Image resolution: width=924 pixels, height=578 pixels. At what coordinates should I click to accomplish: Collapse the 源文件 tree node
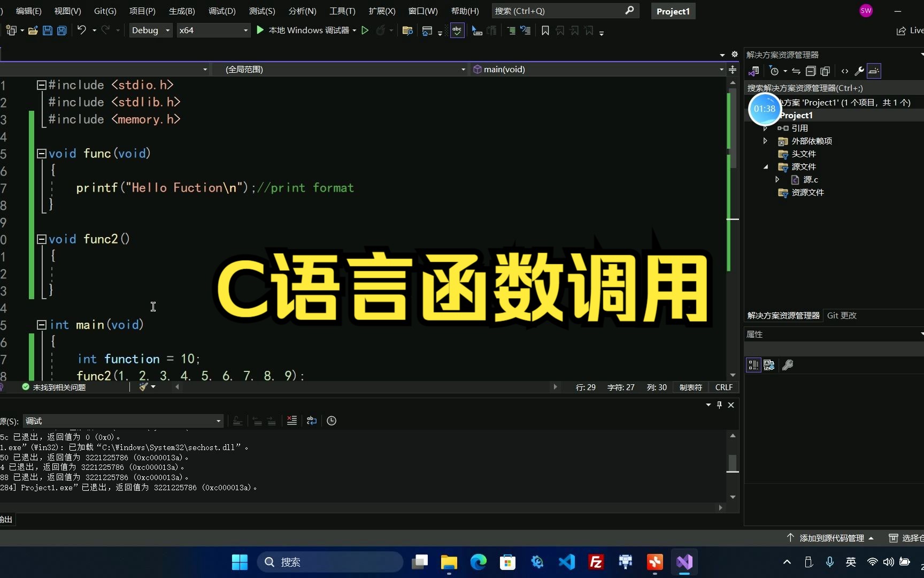[765, 166]
